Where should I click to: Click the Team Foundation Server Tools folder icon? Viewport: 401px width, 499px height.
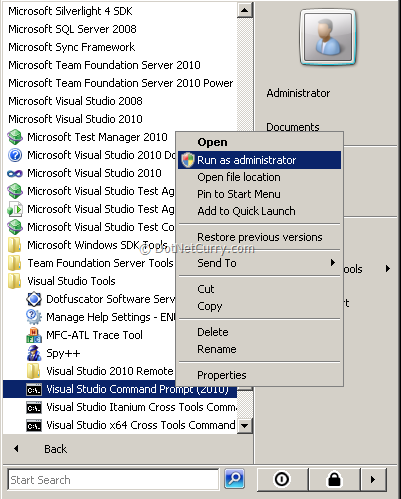pyautogui.click(x=14, y=263)
